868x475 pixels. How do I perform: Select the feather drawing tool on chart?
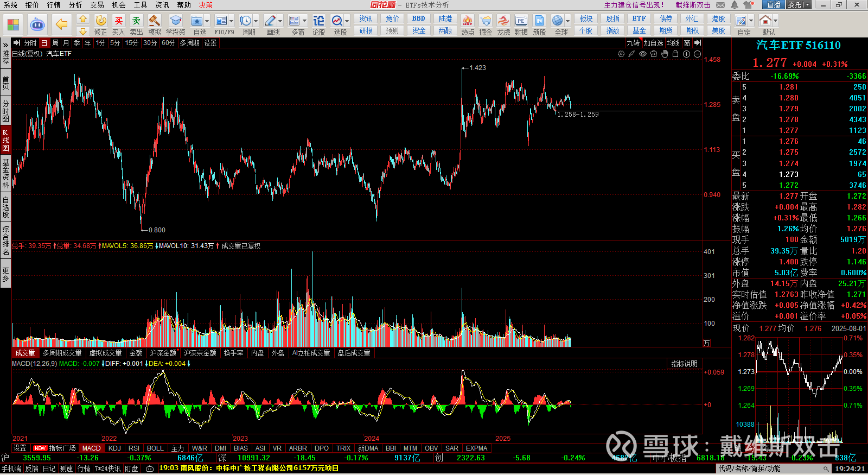632,54
